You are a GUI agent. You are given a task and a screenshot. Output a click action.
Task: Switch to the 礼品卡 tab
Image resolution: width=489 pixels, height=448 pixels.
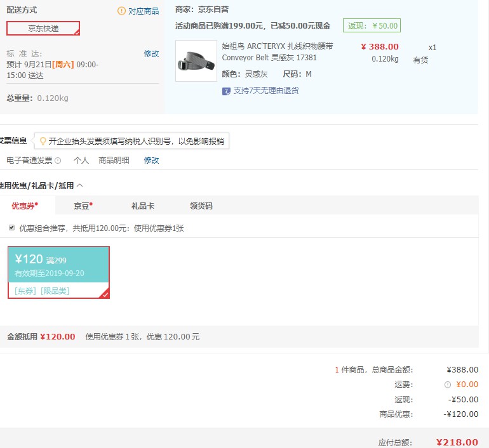(142, 206)
